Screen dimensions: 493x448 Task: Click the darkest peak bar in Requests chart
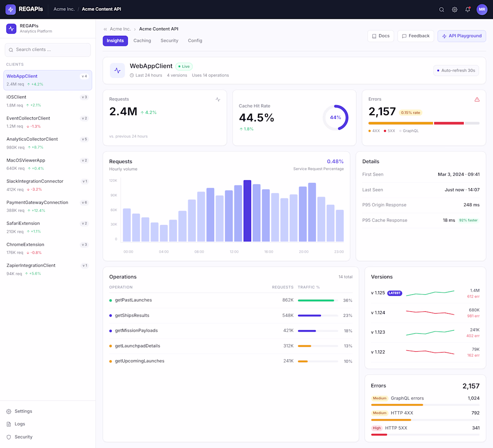pos(247,211)
